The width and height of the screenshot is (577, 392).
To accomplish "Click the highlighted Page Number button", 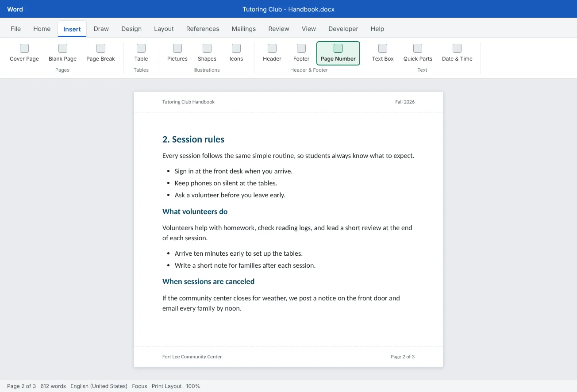I will (x=338, y=53).
